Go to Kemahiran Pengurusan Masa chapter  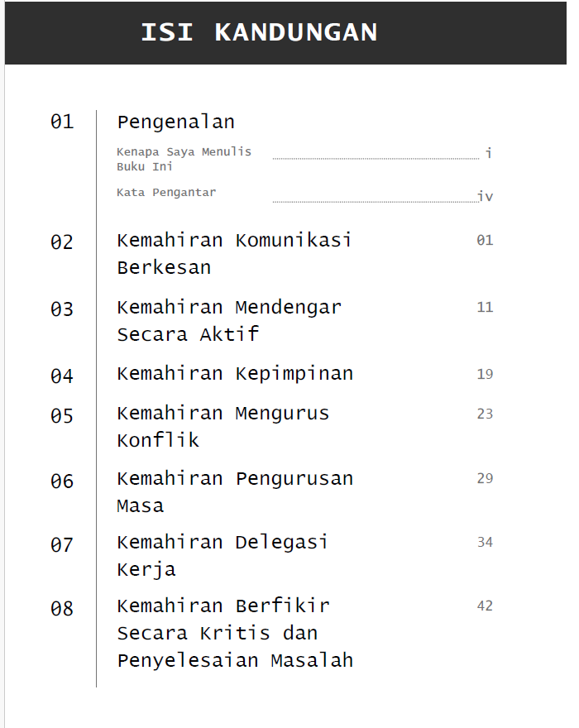point(235,491)
